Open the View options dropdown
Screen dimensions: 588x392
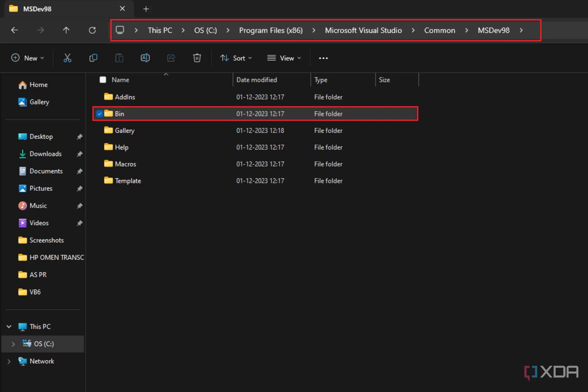284,58
